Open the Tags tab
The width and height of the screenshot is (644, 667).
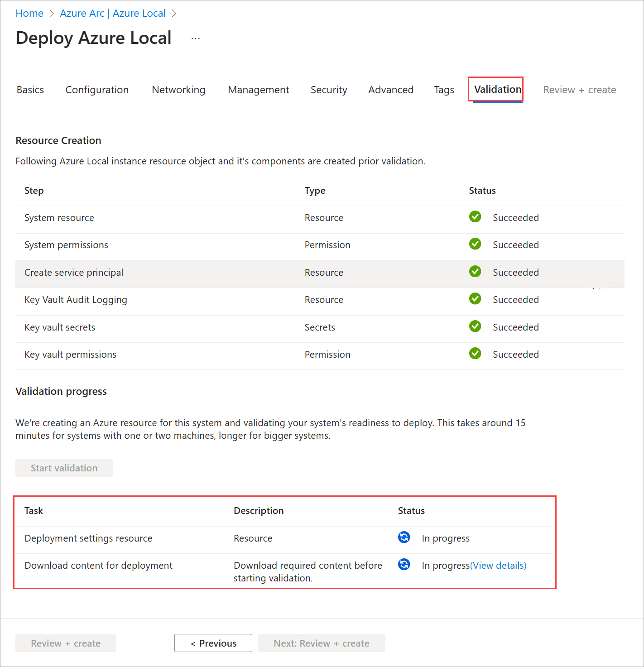pyautogui.click(x=444, y=90)
